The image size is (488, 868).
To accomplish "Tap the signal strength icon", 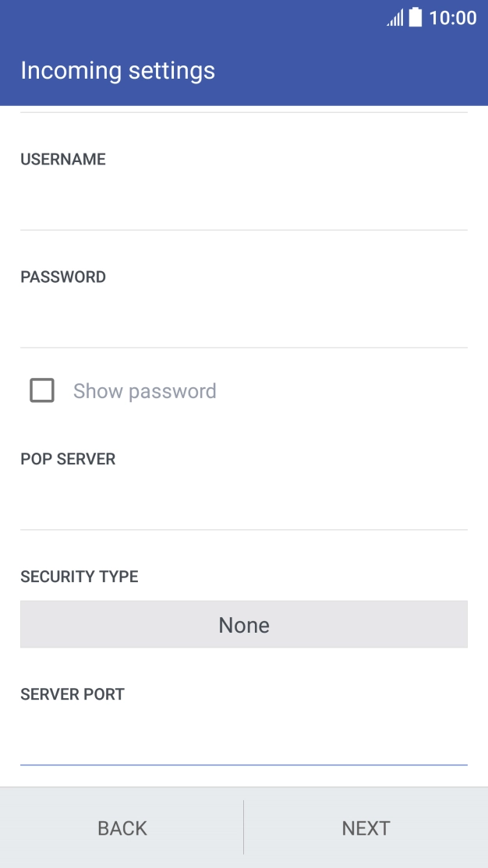I will coord(395,18).
